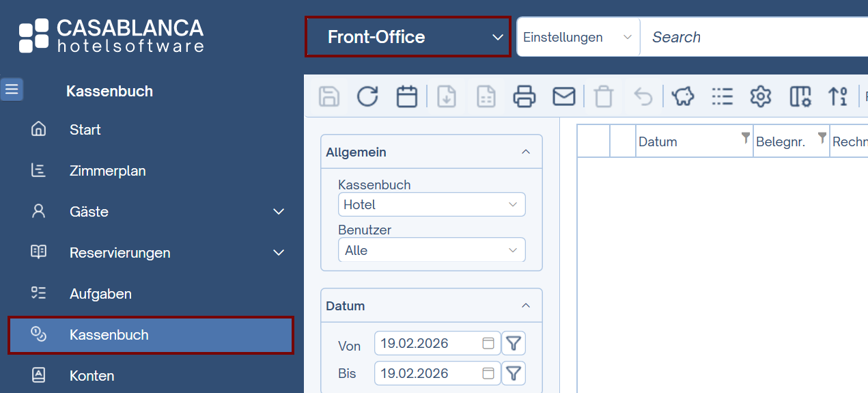Click the list view icon
This screenshot has height=393, width=868.
pos(722,96)
